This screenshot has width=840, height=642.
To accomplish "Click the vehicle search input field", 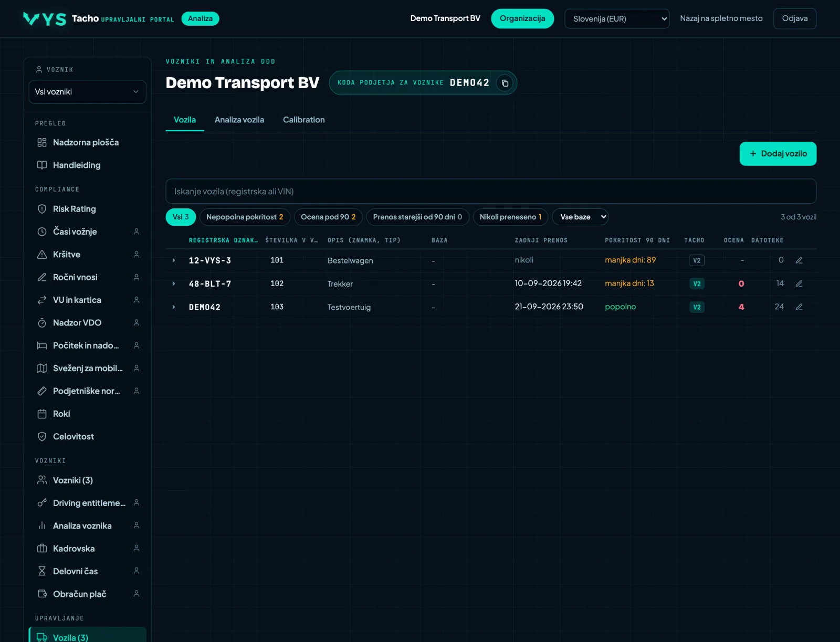I will tap(491, 191).
